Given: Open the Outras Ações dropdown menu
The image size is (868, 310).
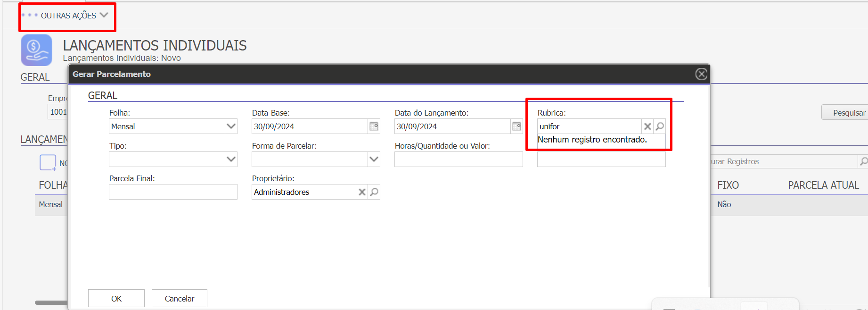Looking at the screenshot, I should tap(65, 16).
